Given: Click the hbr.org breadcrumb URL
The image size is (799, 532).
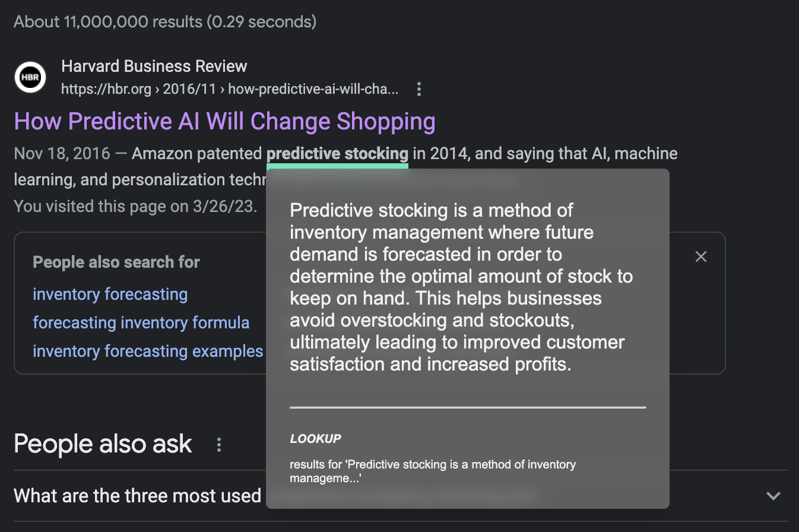Looking at the screenshot, I should coord(230,90).
